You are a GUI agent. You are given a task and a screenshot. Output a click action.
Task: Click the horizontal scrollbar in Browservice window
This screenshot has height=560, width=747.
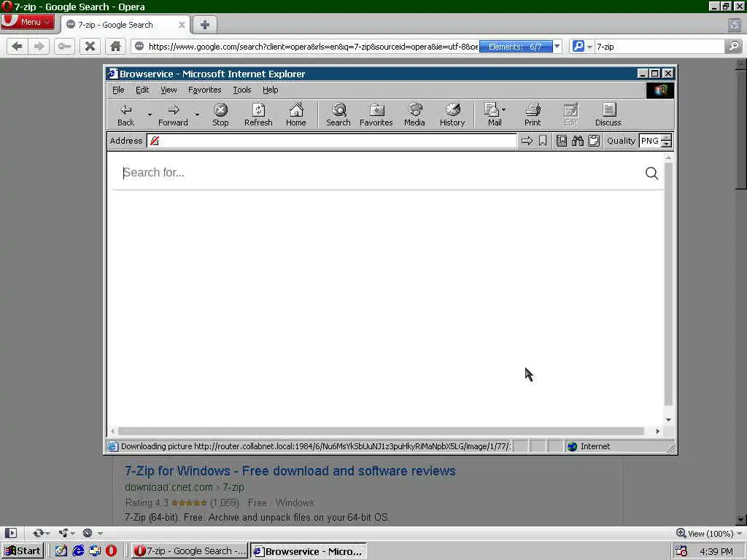coord(381,431)
